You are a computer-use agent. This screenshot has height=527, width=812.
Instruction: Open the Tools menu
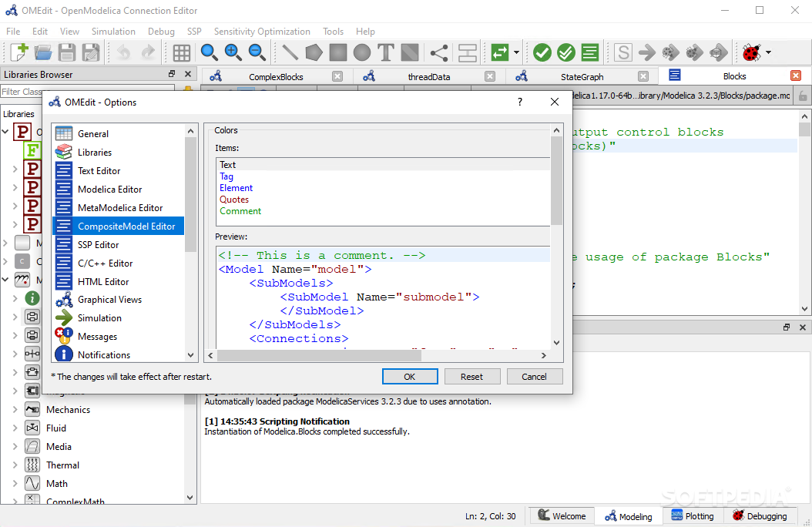pos(333,32)
